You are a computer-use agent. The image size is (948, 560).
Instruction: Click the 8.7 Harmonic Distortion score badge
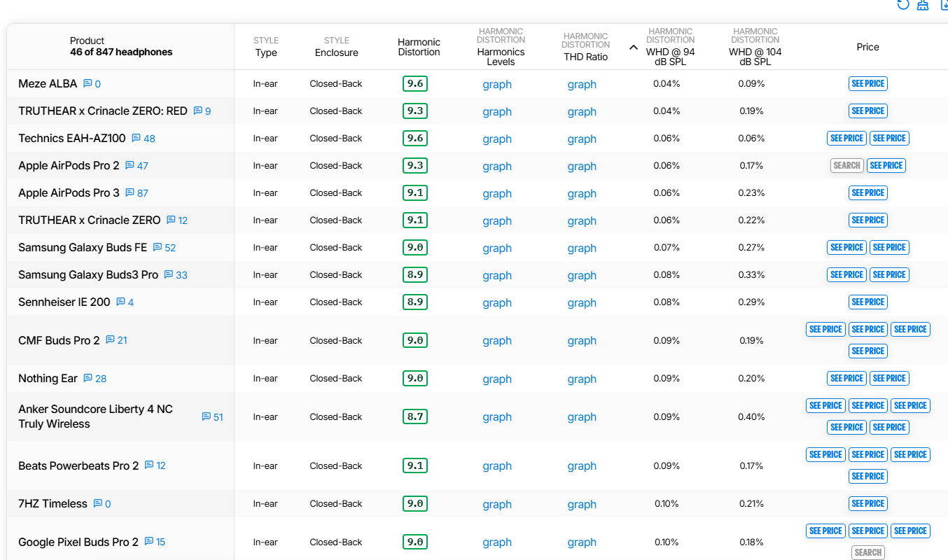point(415,416)
